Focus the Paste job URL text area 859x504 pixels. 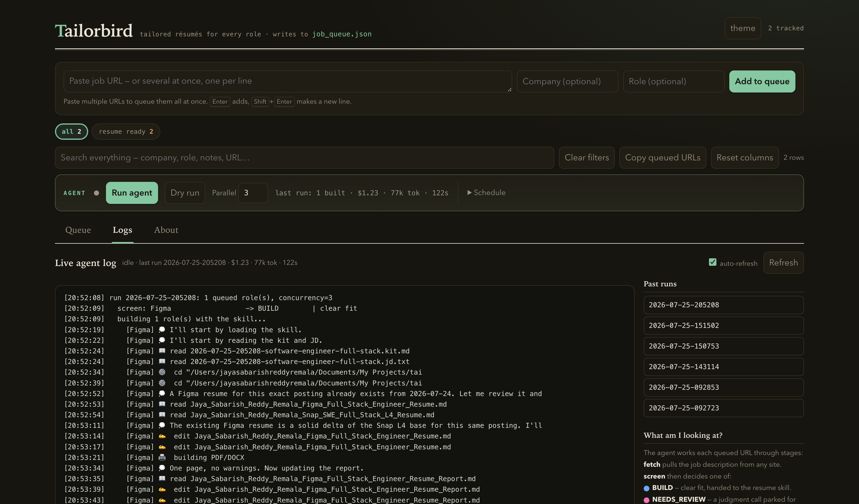[287, 81]
